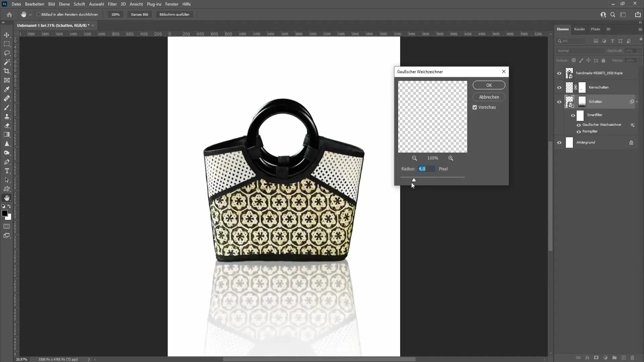The width and height of the screenshot is (644, 362).
Task: Select the Frame tool
Action: [x=7, y=80]
